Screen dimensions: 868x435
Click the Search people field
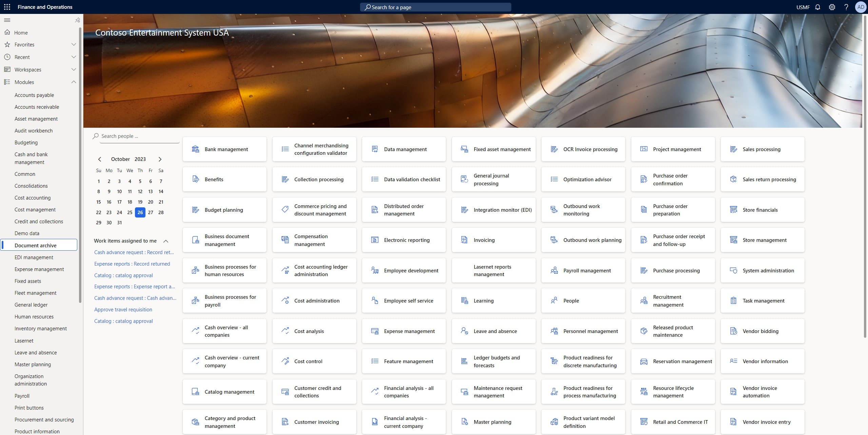139,136
